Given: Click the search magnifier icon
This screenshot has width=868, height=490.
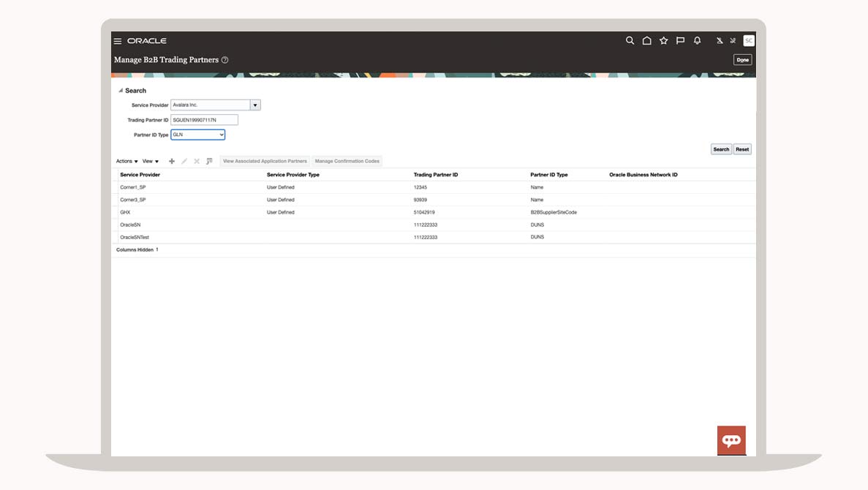Looking at the screenshot, I should (630, 40).
